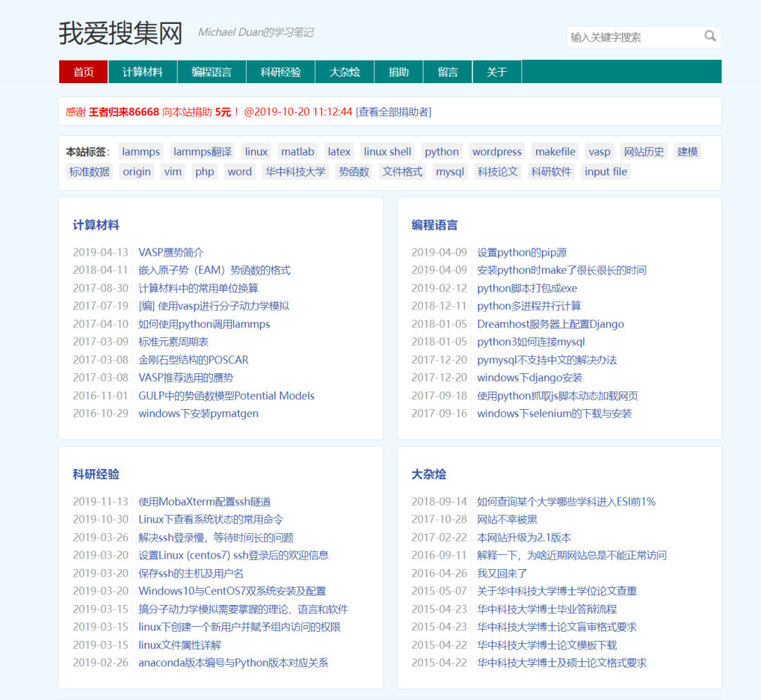Open the 计算材料 section heading

pyautogui.click(x=96, y=225)
